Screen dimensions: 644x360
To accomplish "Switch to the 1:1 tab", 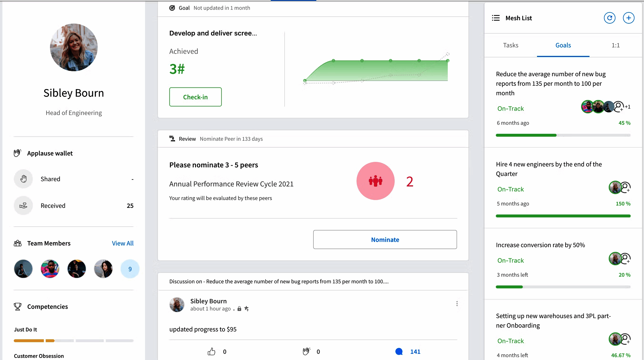I will click(x=615, y=45).
